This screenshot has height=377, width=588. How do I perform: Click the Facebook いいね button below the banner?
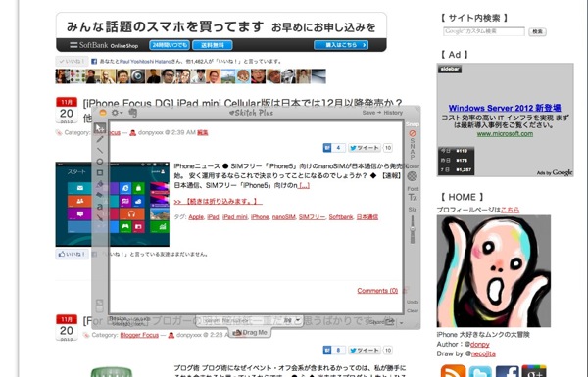tap(72, 61)
